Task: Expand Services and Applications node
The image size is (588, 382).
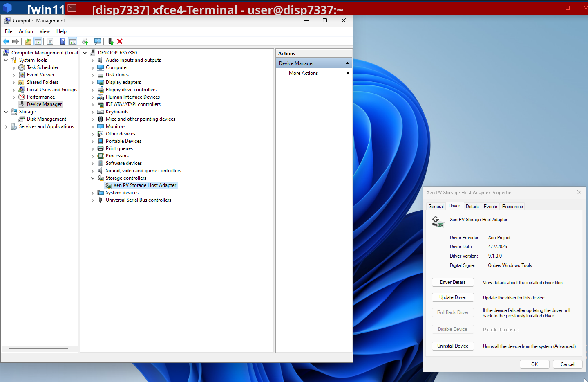Action: coord(6,127)
